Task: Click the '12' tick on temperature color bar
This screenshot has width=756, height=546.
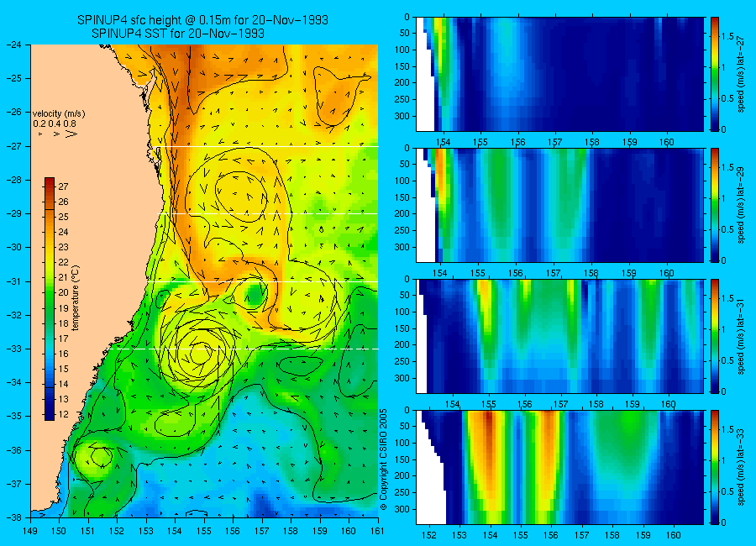Action: pyautogui.click(x=63, y=414)
